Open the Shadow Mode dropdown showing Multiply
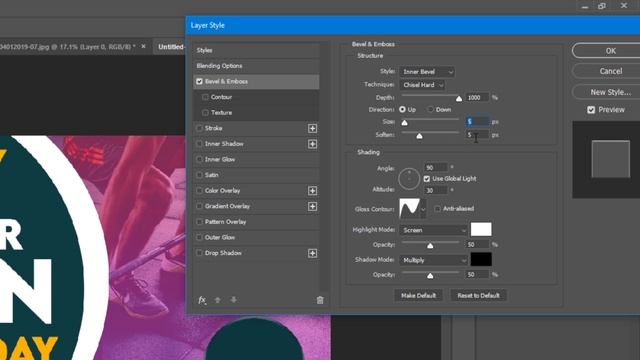This screenshot has height=360, width=640. click(433, 260)
